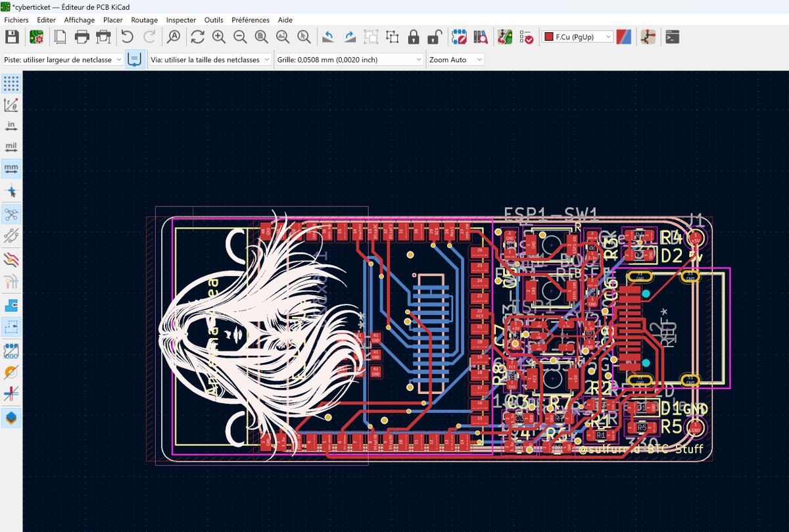Click the red/blue layer pair swatch

(624, 37)
